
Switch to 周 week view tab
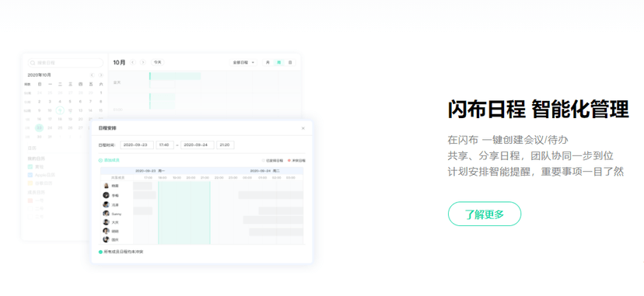click(x=279, y=62)
